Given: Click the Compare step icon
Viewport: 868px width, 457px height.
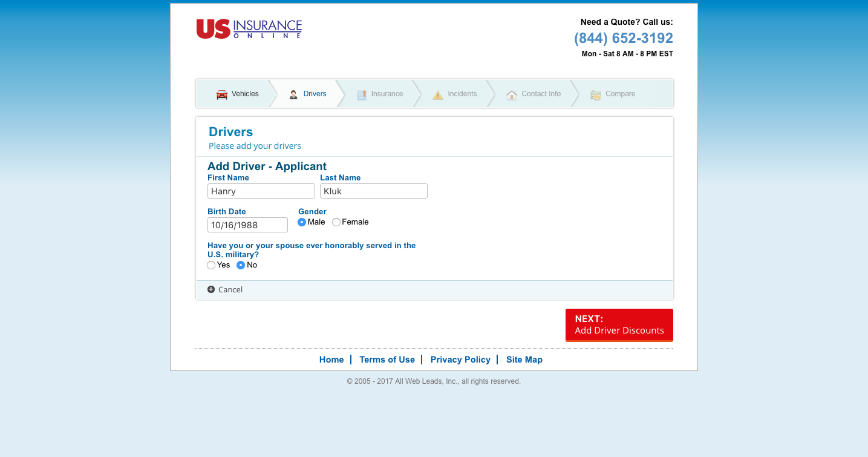Looking at the screenshot, I should (x=596, y=94).
